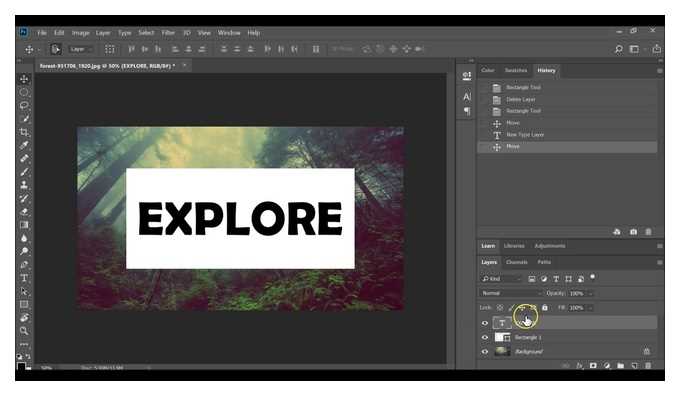
Task: Select the Eraser tool
Action: 24,212
